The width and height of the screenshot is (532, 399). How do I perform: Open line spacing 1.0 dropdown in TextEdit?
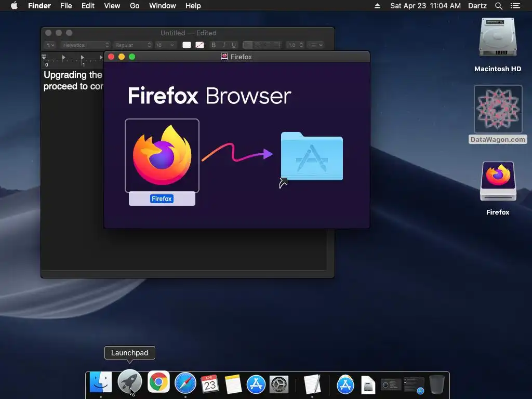coord(295,45)
